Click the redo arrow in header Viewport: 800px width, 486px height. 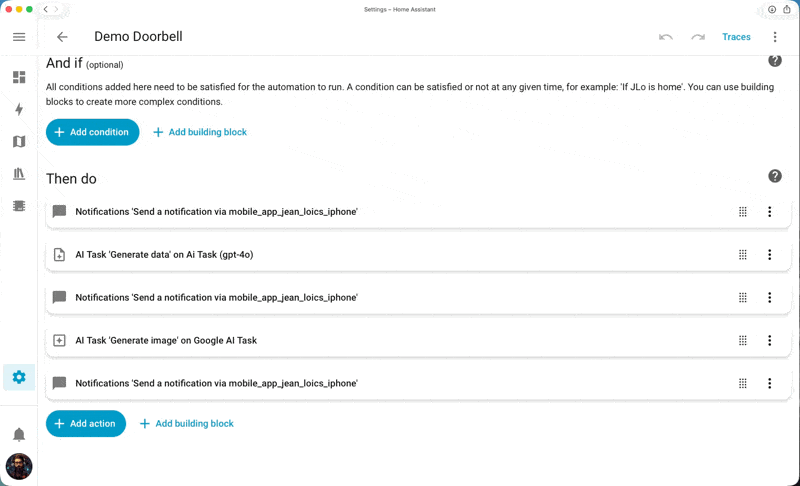[698, 37]
